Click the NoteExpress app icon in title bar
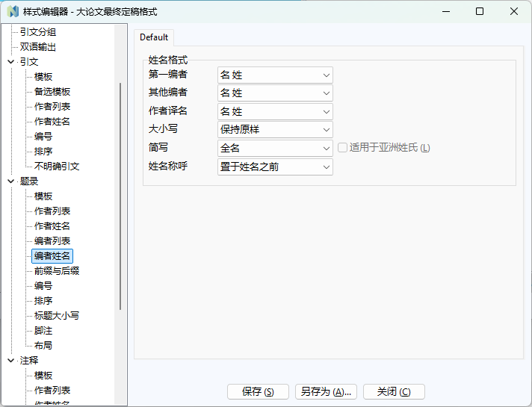The width and height of the screenshot is (532, 407). 13,11
